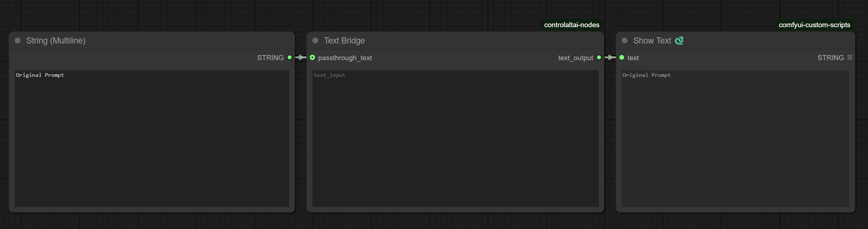Collapse the String (Multiline) node via its dot
868x229 pixels.
point(17,41)
